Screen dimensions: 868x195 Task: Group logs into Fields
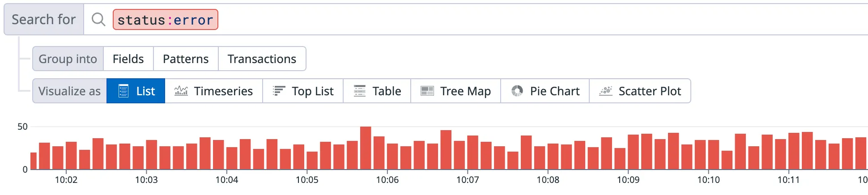pyautogui.click(x=128, y=59)
